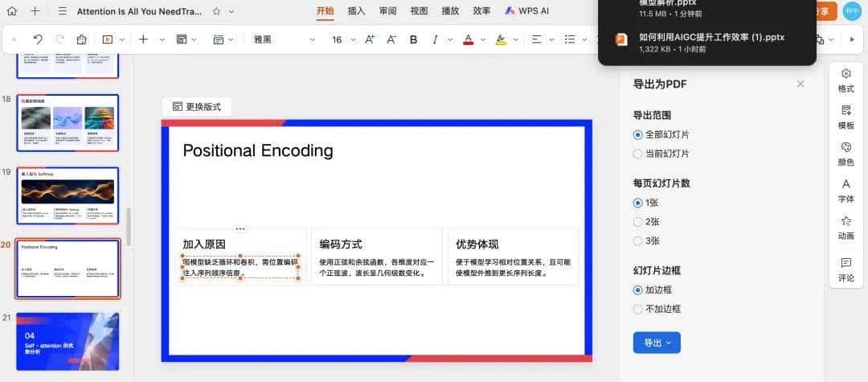This screenshot has width=868, height=382.
Task: Select 加边框 slide border option
Action: pos(653,290)
